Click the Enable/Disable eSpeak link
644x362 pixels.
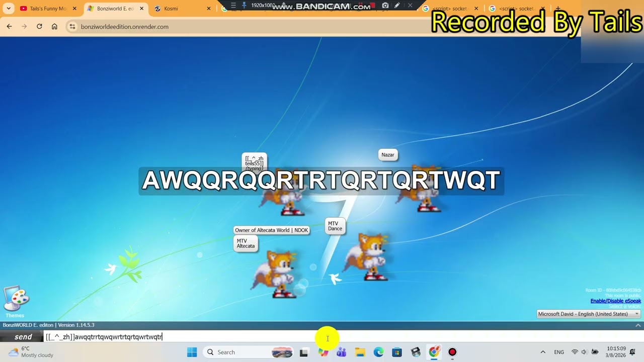tap(615, 301)
